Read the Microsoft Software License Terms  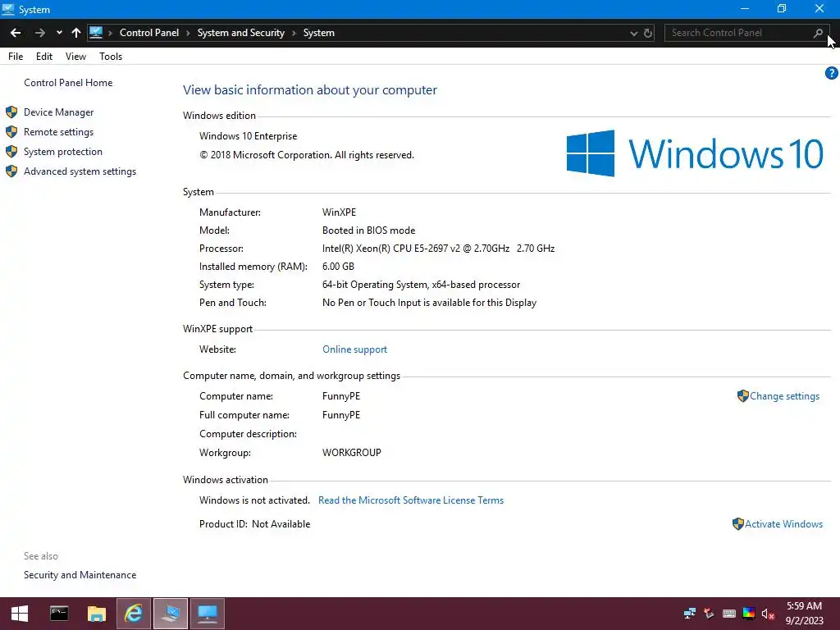coord(411,500)
